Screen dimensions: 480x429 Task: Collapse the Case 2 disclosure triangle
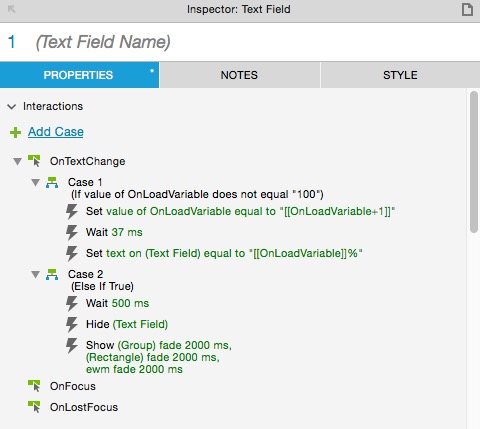coord(35,275)
